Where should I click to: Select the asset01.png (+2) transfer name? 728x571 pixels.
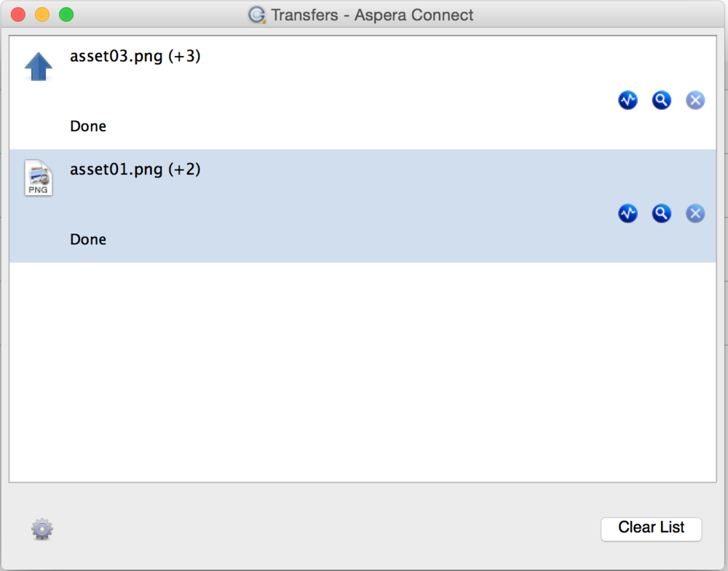coord(135,169)
